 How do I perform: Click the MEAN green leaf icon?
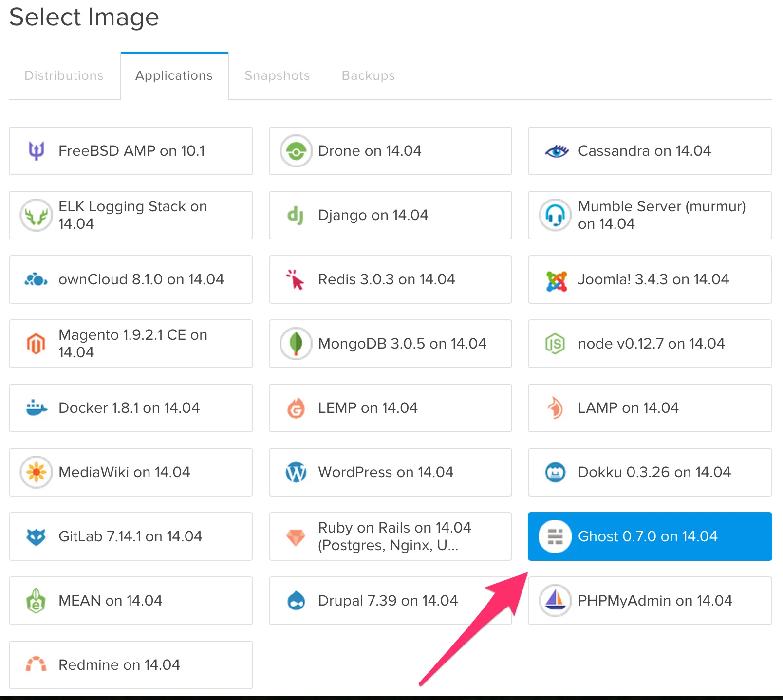coord(36,600)
